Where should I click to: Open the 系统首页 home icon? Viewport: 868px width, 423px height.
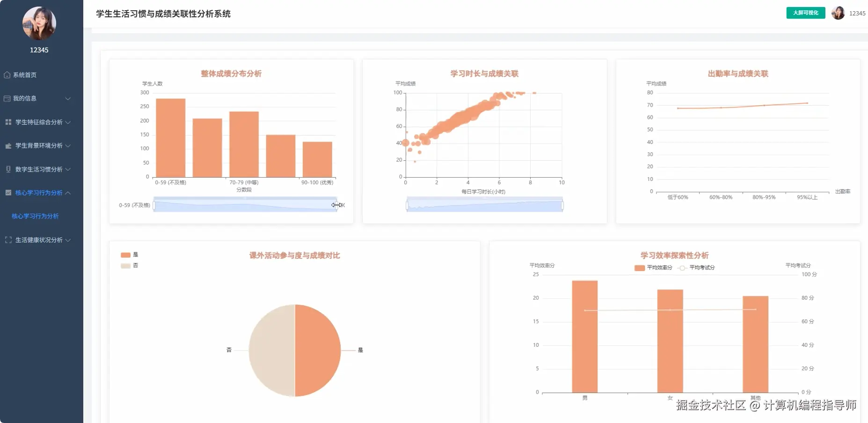pos(7,75)
